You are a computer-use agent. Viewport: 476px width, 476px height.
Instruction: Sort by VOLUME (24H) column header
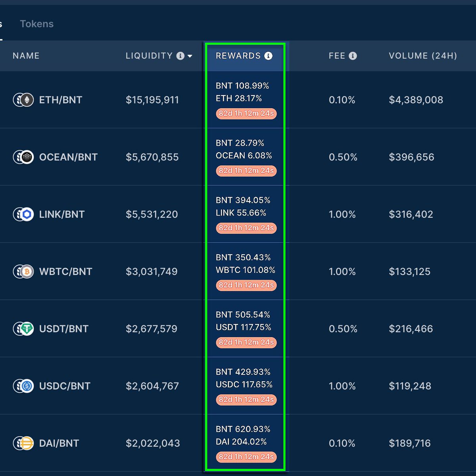[423, 56]
